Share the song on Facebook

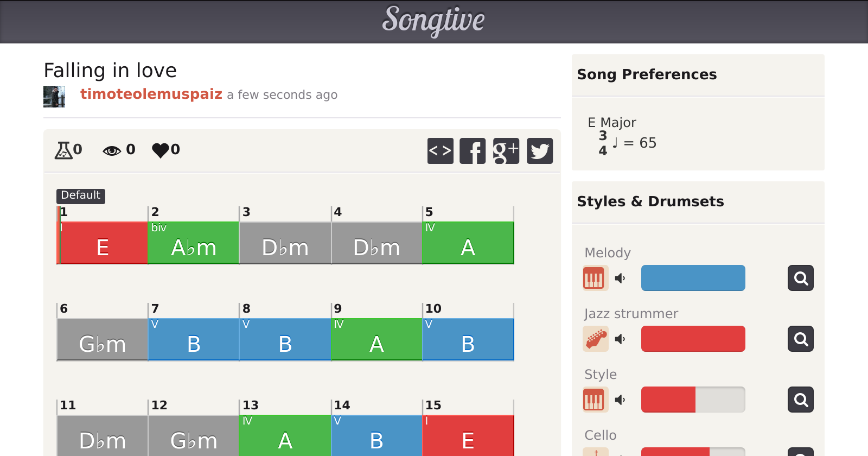(473, 151)
